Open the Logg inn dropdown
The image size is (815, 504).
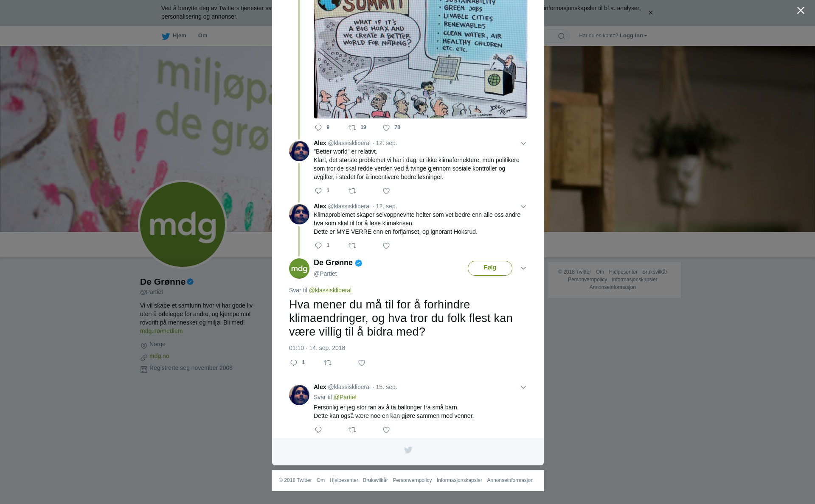click(x=633, y=36)
